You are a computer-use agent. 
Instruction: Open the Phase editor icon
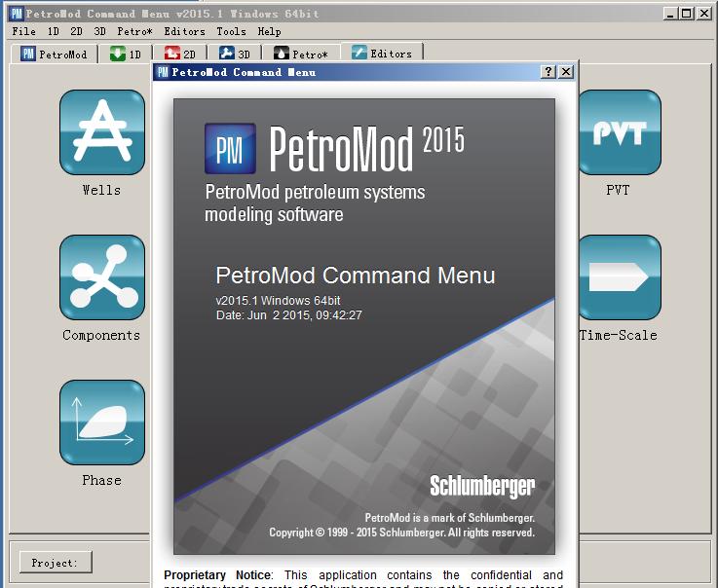point(102,423)
